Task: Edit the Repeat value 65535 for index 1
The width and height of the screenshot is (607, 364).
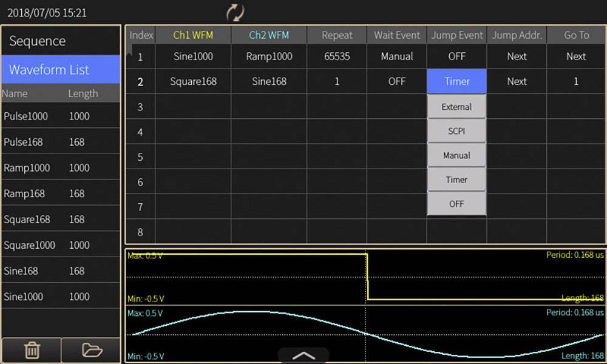Action: pos(337,56)
